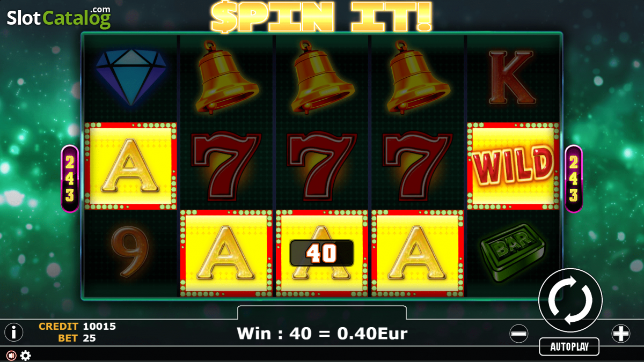The image size is (644, 362).
Task: Click the golden bell on reel two
Action: (225, 77)
